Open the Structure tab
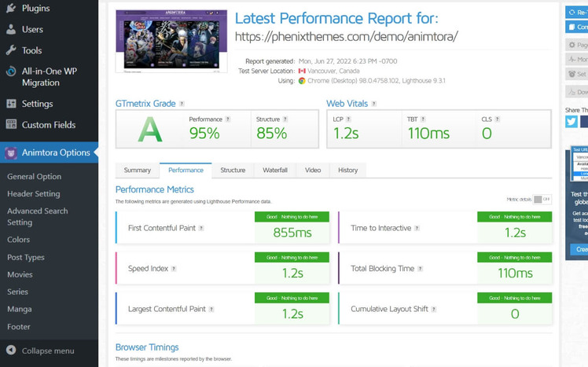Image resolution: width=588 pixels, height=367 pixels. (x=233, y=170)
